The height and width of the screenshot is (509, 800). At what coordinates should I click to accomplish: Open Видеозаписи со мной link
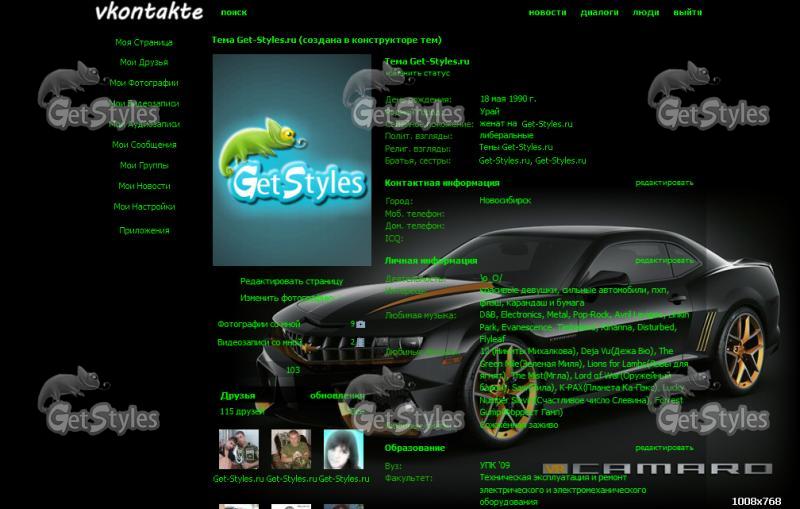pyautogui.click(x=260, y=342)
